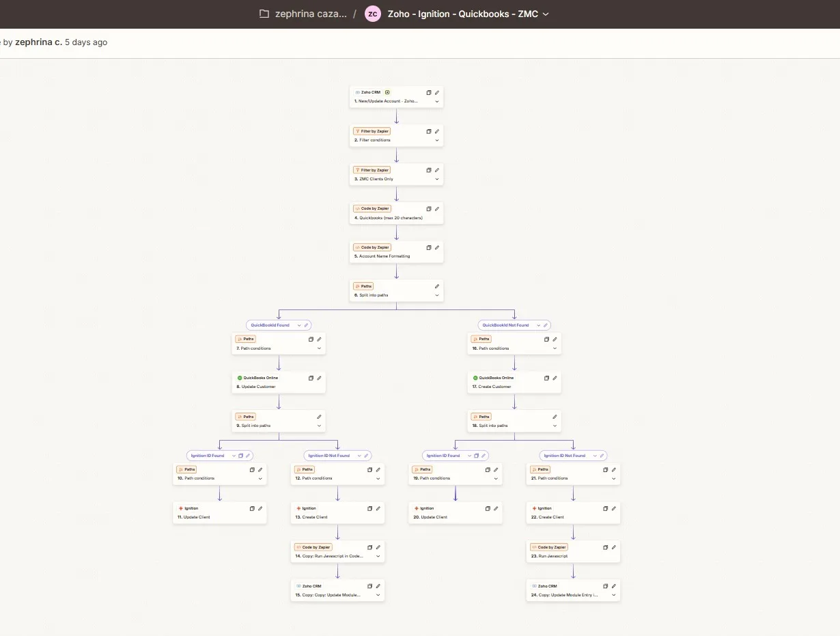The width and height of the screenshot is (840, 636).
Task: Duplicate step 5 Account Name Formatting
Action: (x=429, y=247)
